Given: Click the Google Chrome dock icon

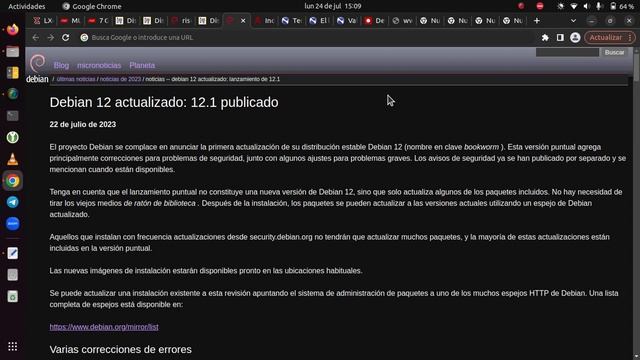Looking at the screenshot, I should point(13,180).
